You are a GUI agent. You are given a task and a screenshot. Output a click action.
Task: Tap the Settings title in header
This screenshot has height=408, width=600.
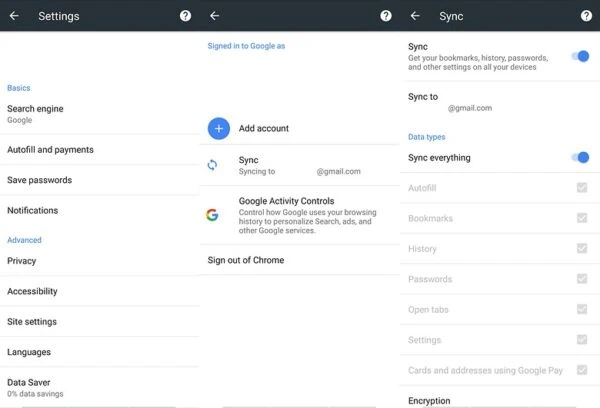(x=59, y=16)
